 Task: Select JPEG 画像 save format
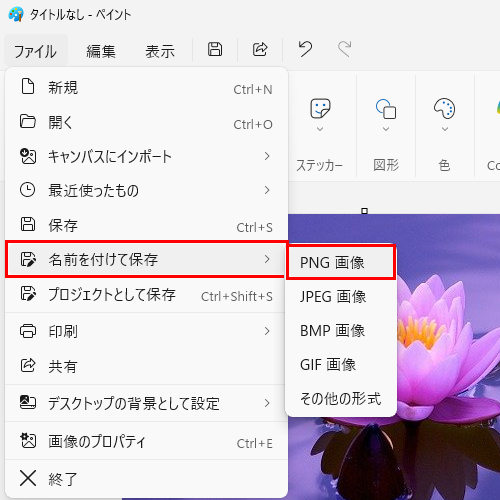pyautogui.click(x=341, y=296)
